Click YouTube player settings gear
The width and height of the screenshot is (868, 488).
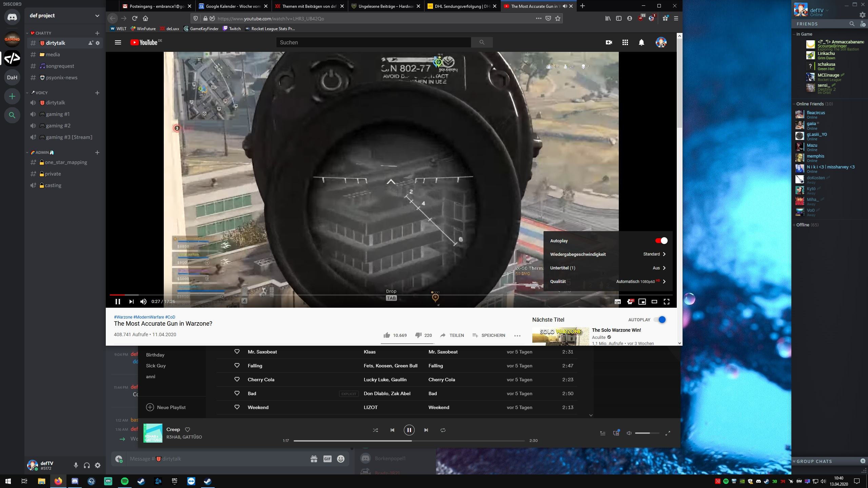[x=630, y=302]
